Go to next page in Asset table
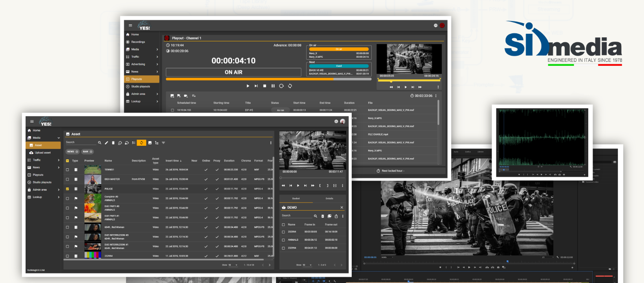The width and height of the screenshot is (644, 283). coord(270,265)
